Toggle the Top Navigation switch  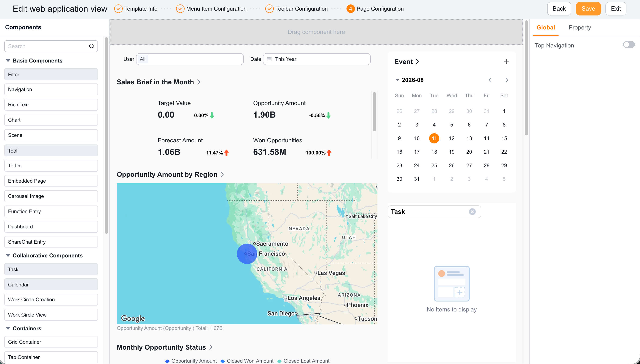click(629, 45)
